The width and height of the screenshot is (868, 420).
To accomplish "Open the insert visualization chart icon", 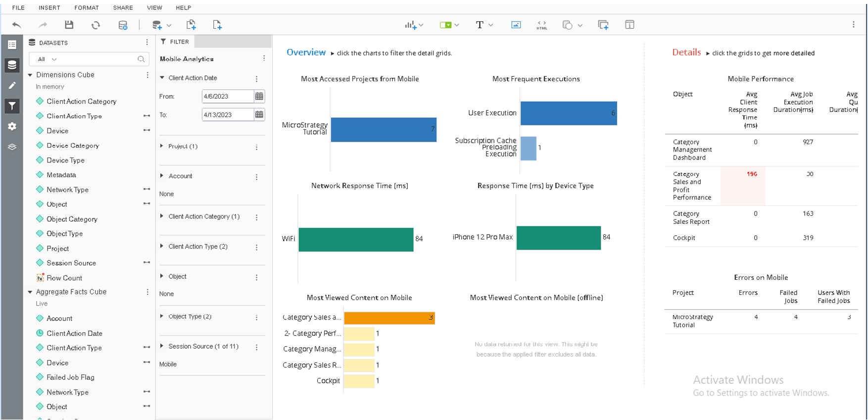I will [411, 25].
